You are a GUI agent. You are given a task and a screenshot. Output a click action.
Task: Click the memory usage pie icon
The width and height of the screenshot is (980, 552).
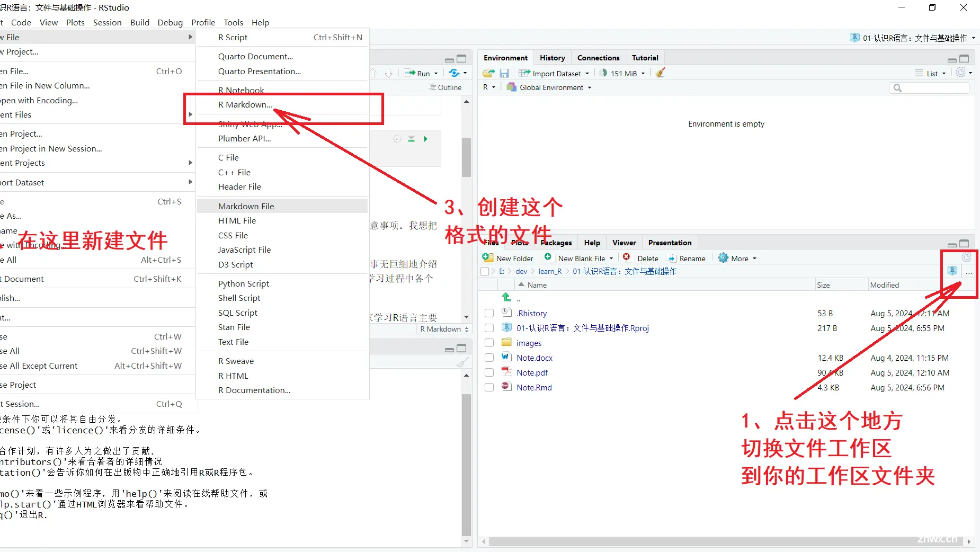[x=604, y=73]
